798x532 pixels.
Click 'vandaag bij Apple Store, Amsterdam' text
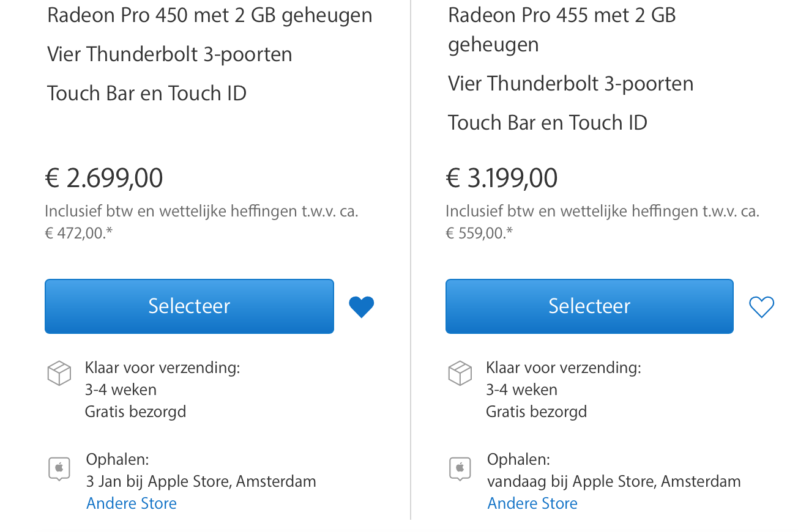point(614,481)
